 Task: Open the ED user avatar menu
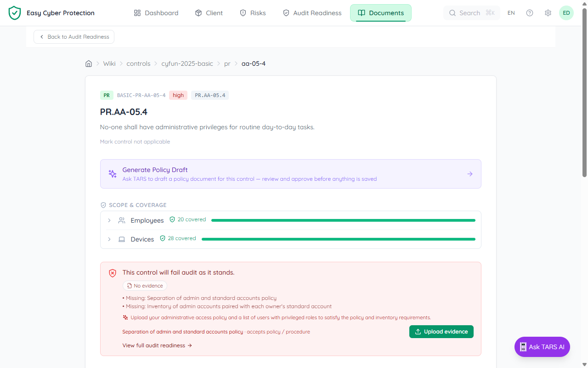566,13
